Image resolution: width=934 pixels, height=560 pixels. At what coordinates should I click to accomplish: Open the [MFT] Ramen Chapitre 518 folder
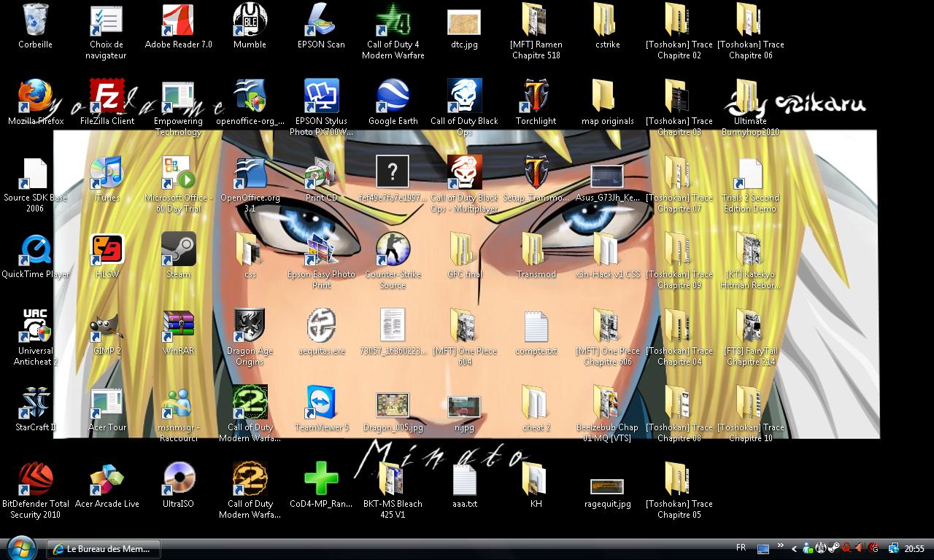coord(536,20)
